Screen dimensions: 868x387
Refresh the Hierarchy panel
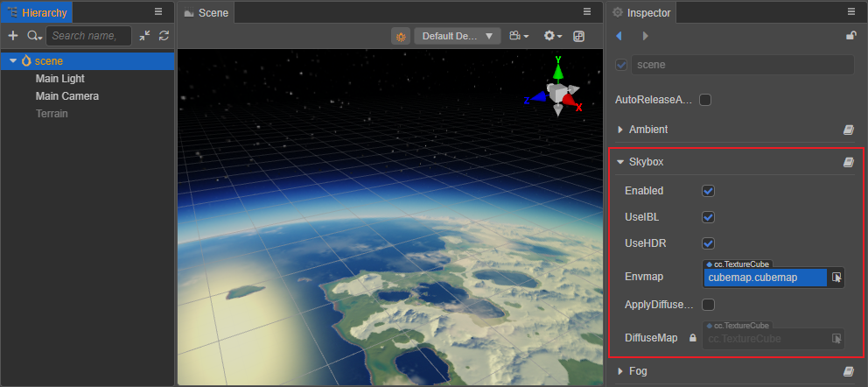coord(164,35)
